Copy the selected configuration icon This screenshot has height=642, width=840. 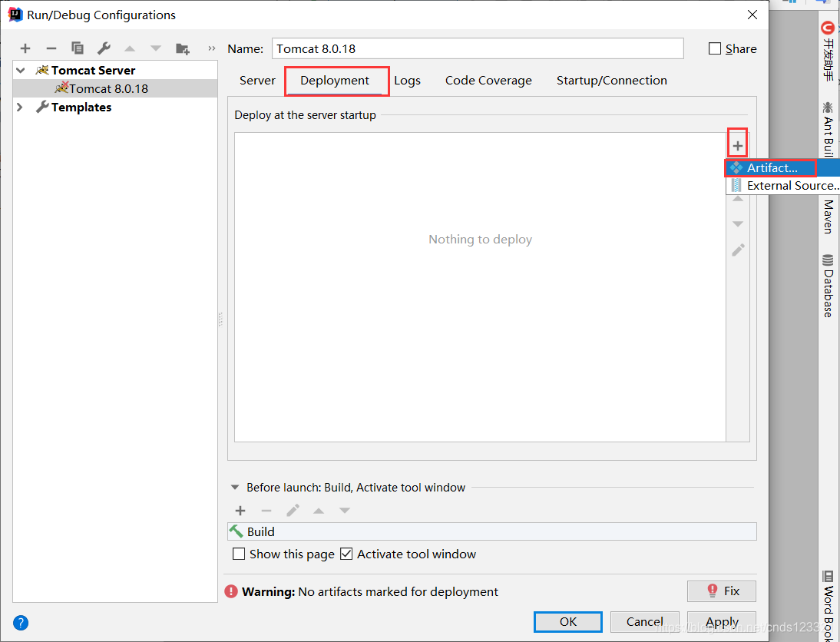(x=78, y=49)
